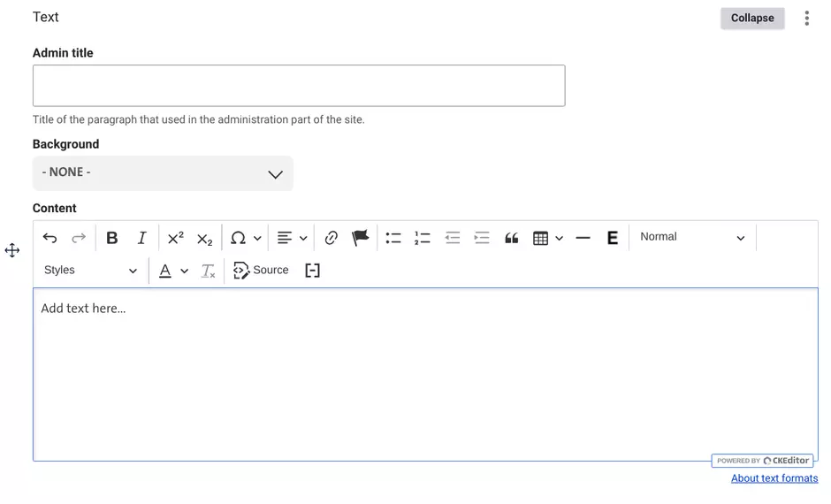Open the special characters Omega icon
Image resolution: width=831 pixels, height=504 pixels.
[x=238, y=239]
